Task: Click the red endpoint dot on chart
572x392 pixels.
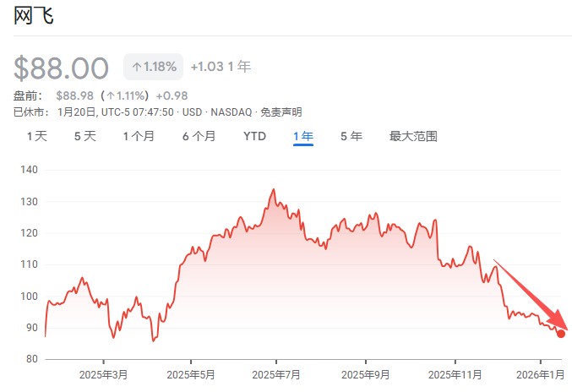Action: pos(561,334)
